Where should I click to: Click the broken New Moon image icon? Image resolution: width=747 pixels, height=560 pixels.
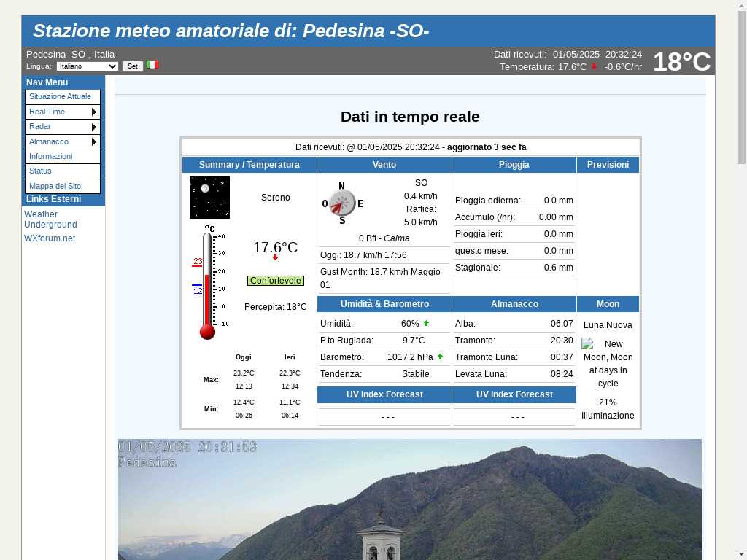point(587,344)
